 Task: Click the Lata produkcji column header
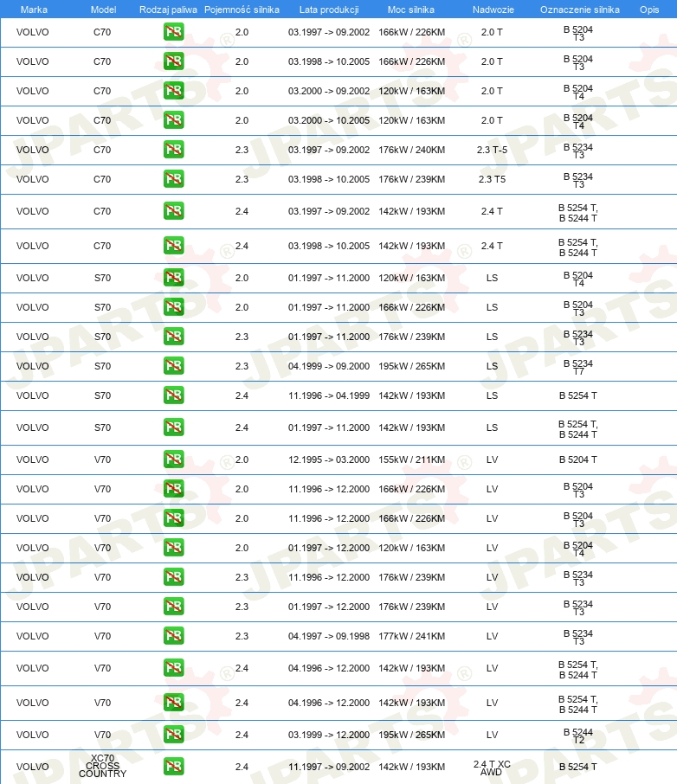(329, 10)
